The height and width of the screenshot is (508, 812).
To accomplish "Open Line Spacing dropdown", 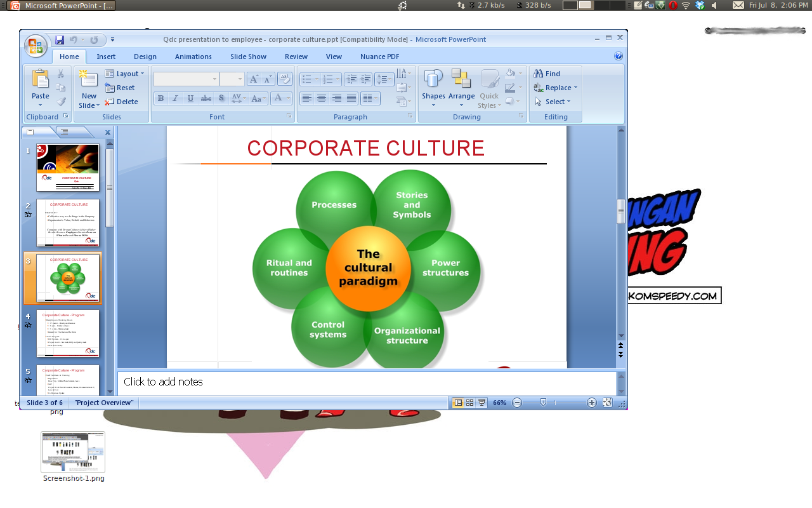I will (x=384, y=79).
